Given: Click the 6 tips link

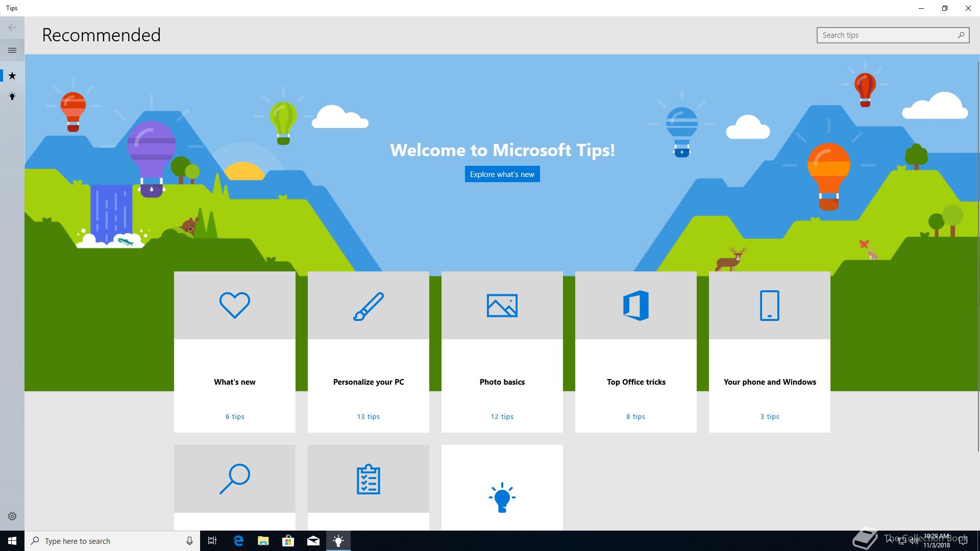Looking at the screenshot, I should [x=235, y=417].
